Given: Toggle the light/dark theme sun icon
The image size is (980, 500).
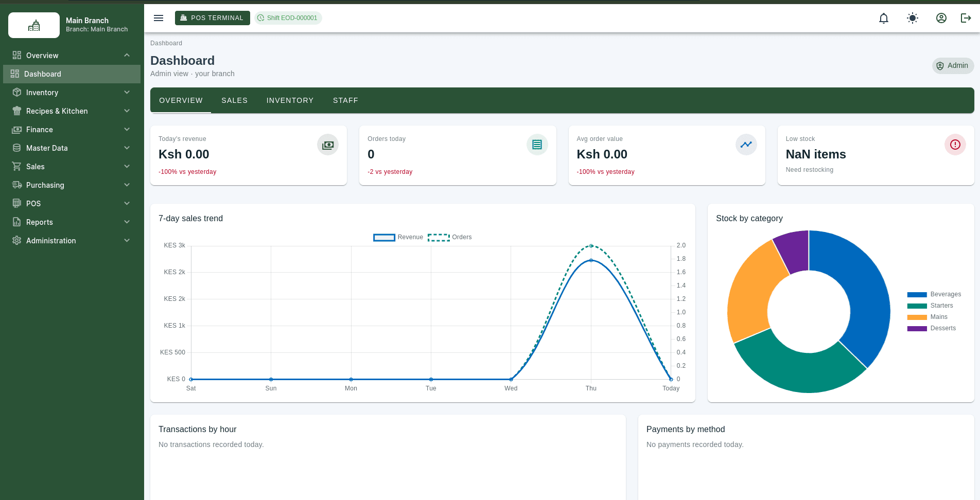Looking at the screenshot, I should tap(913, 18).
